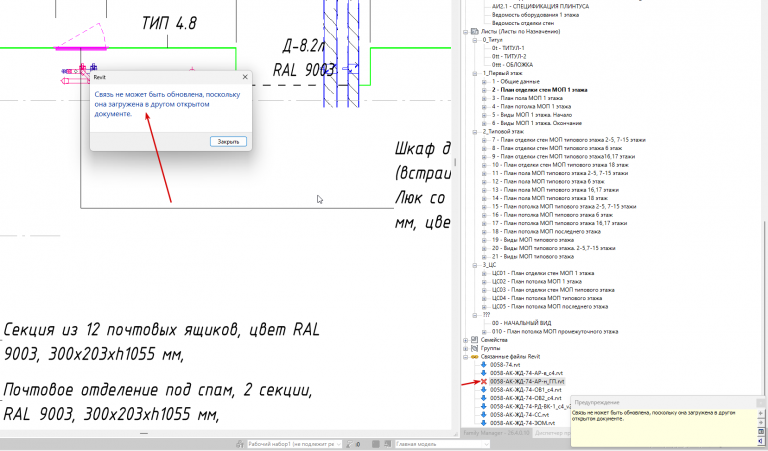This screenshot has height=451, width=768.
Task: Click the Связанные файлы Revit link icon
Action: 474,356
